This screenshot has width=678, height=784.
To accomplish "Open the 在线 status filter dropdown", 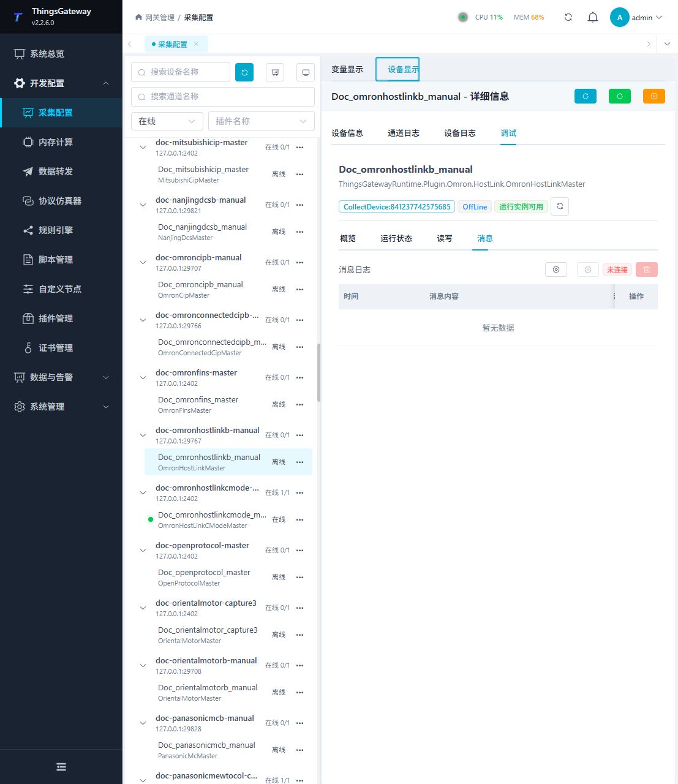I will [x=167, y=121].
